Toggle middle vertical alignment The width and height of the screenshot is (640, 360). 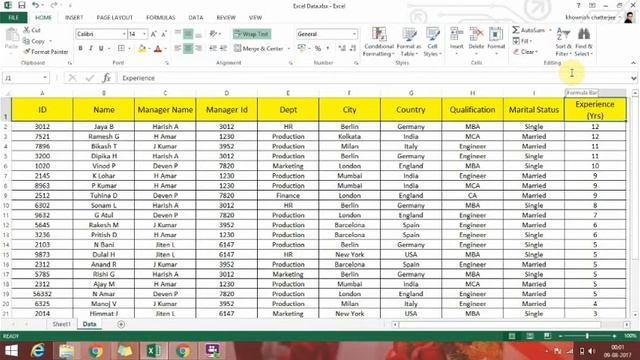(188, 34)
